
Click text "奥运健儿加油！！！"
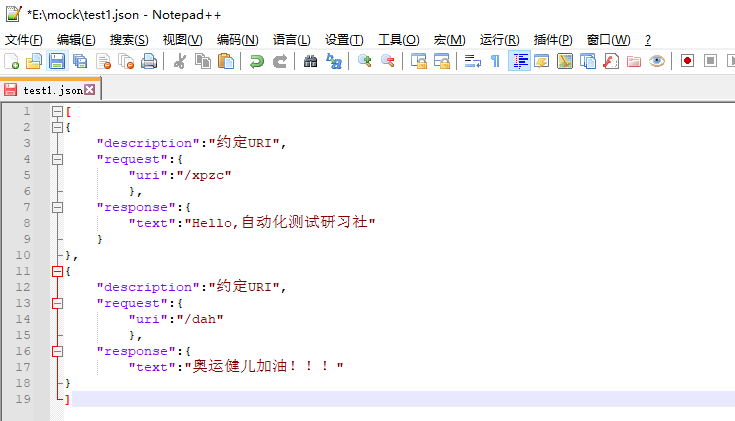pyautogui.click(x=264, y=366)
